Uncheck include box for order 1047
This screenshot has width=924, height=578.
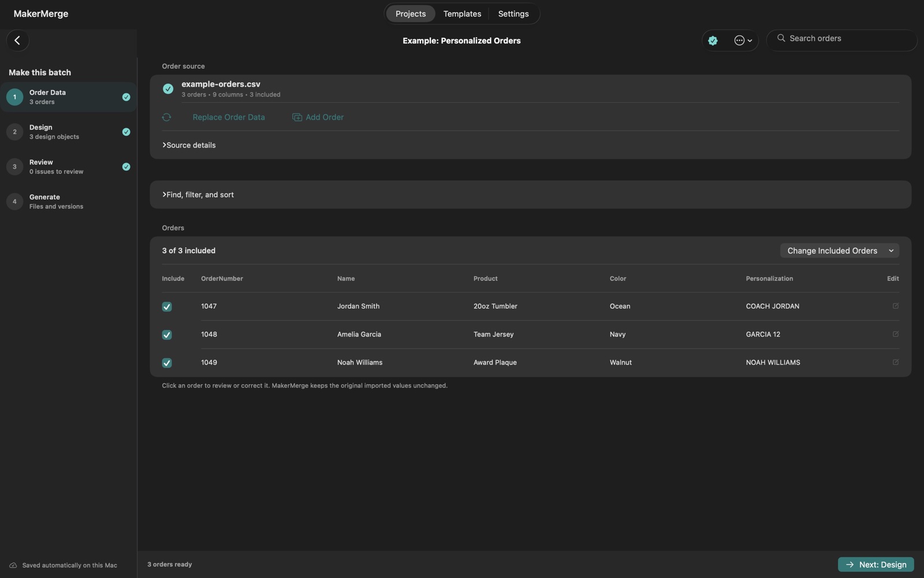167,307
